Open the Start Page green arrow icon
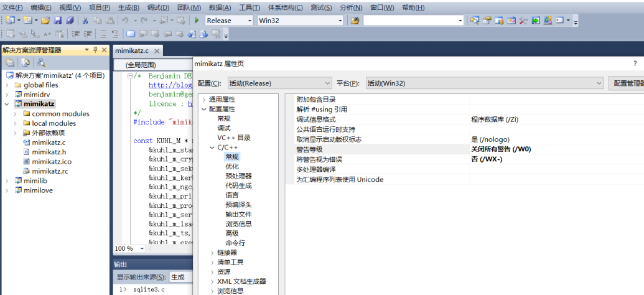This screenshot has height=295, width=644. click(536, 20)
